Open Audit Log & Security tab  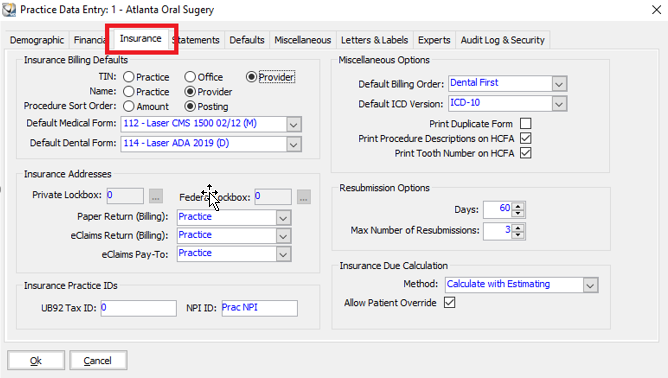(x=503, y=40)
